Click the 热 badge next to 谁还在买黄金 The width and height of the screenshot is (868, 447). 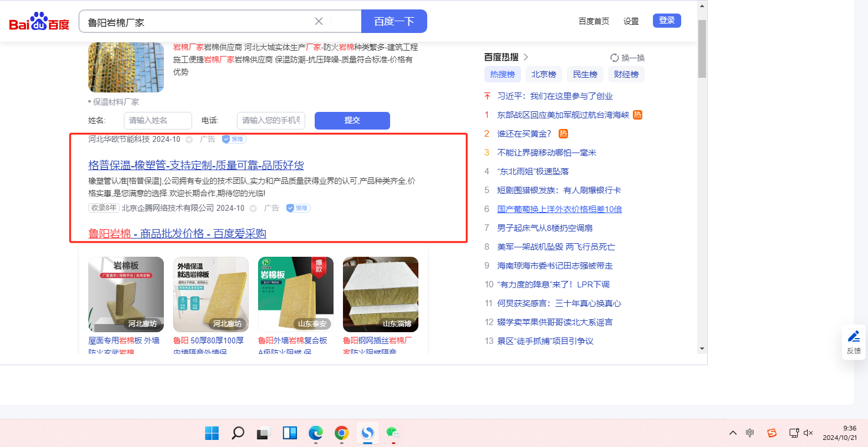563,134
